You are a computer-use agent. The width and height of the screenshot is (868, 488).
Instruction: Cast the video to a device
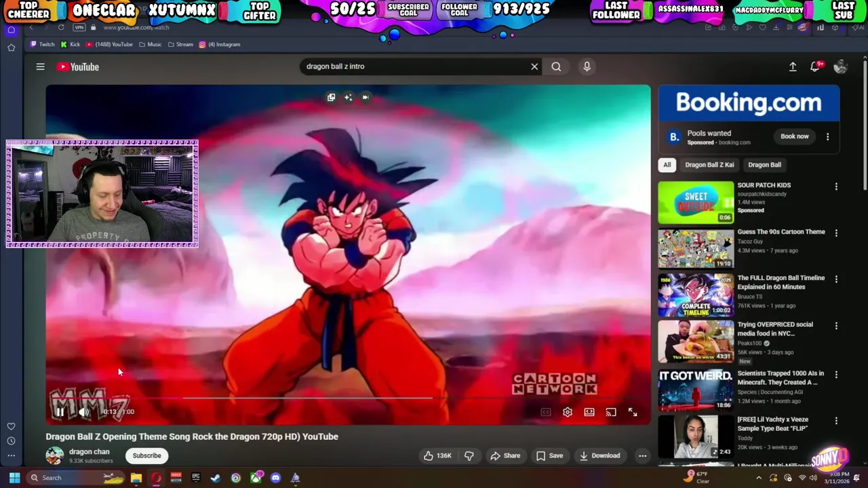coord(611,412)
